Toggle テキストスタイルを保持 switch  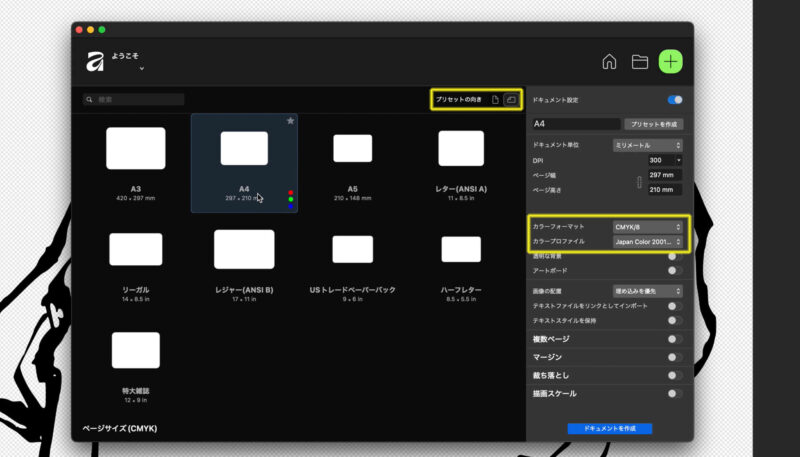tap(674, 320)
